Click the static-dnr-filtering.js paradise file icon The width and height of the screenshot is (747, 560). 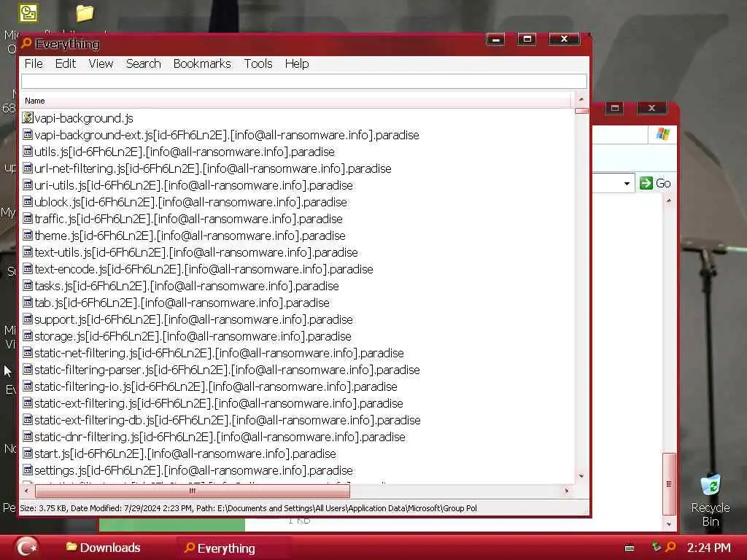28,437
